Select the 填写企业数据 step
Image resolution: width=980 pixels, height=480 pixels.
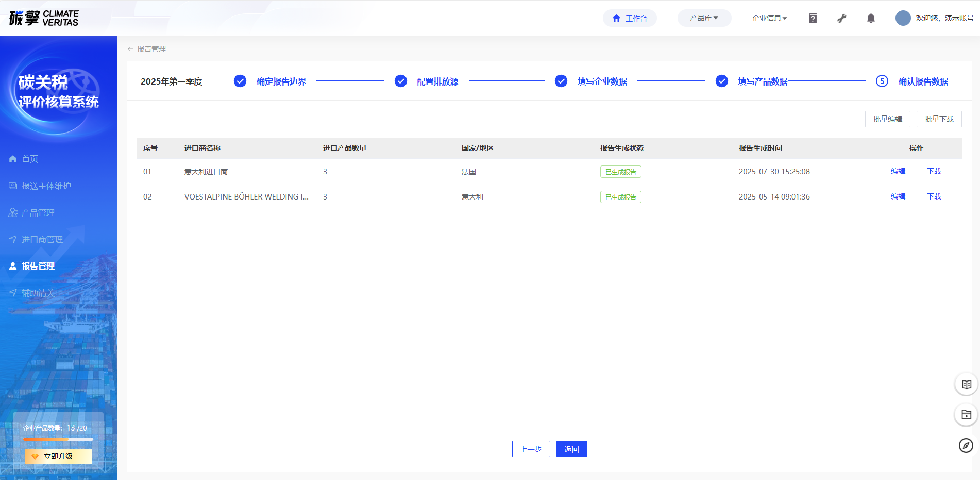coord(602,81)
